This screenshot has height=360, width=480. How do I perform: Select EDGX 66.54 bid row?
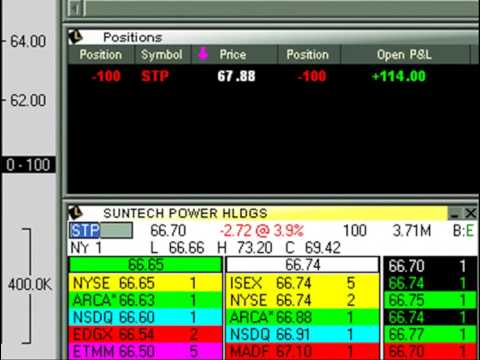[x=145, y=335]
